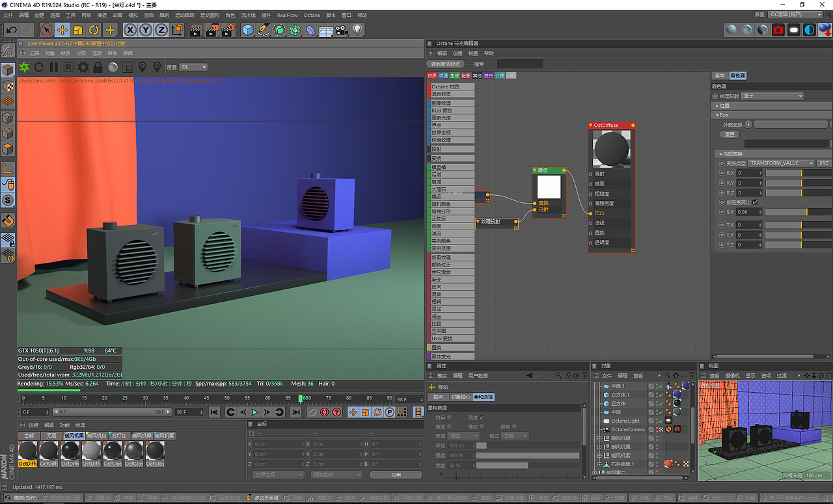Open the DL channel dropdown
Screen dimensions: 833x504
click(x=194, y=67)
